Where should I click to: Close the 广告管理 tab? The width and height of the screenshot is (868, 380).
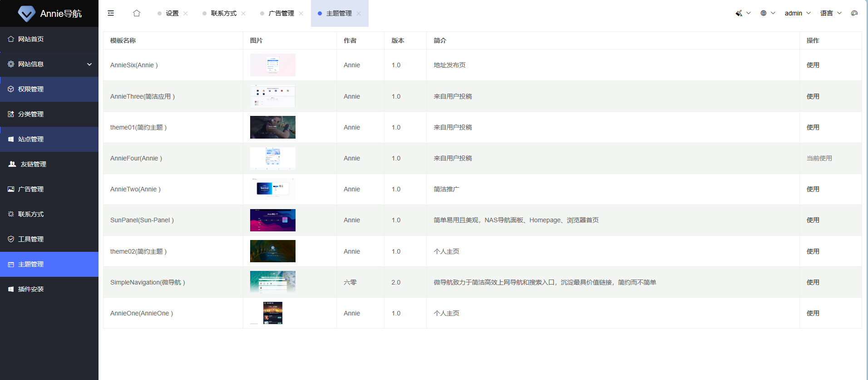click(301, 14)
